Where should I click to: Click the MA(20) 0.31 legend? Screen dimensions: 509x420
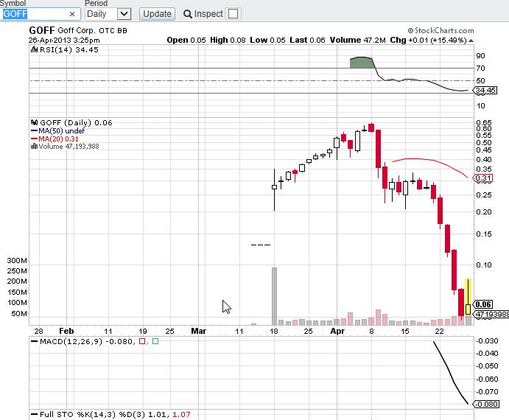click(x=55, y=139)
